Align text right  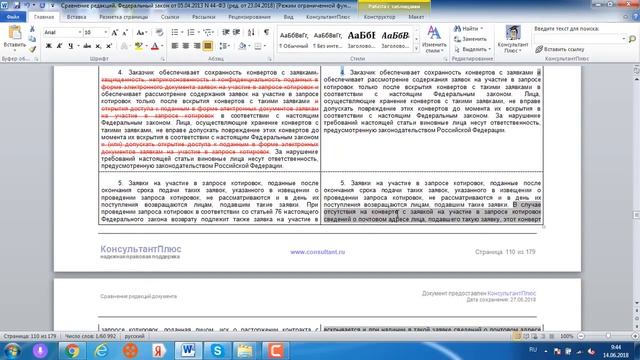197,46
